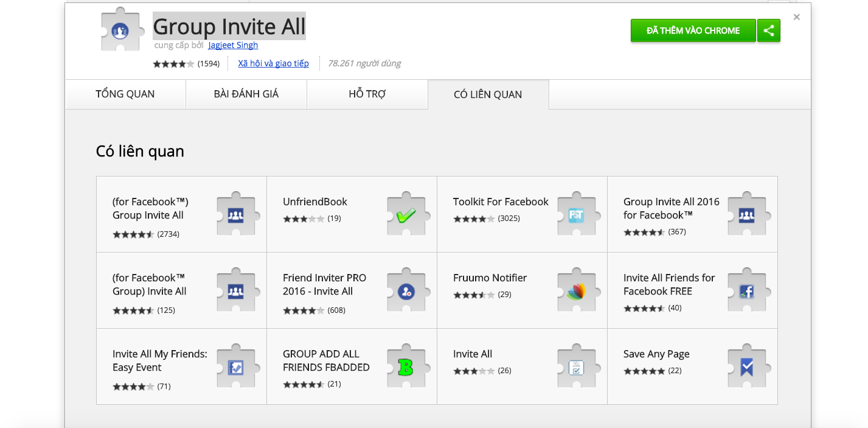The image size is (868, 428).
Task: Click the (26) rating under Invite All
Action: 504,370
